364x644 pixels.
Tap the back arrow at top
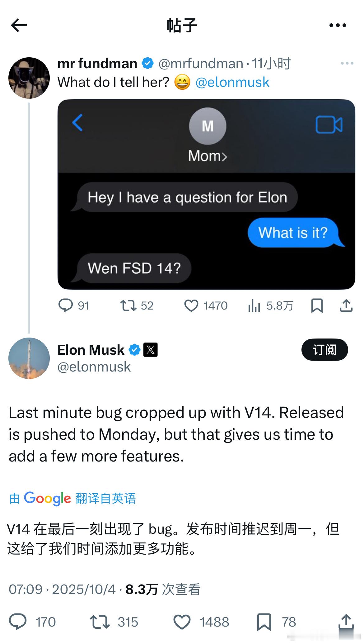click(19, 25)
